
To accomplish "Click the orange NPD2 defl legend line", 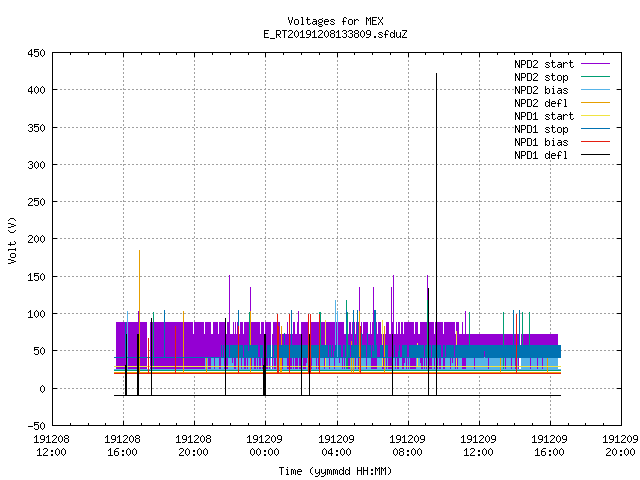I will point(595,103).
